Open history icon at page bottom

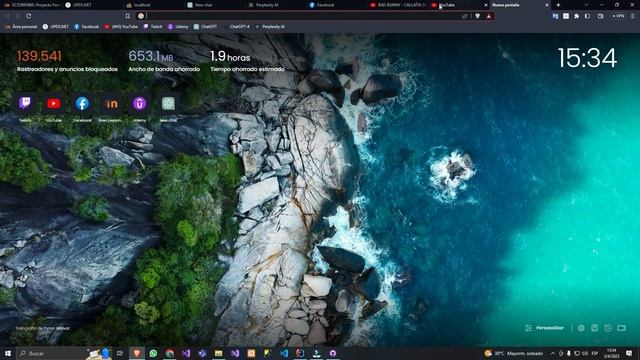point(608,328)
